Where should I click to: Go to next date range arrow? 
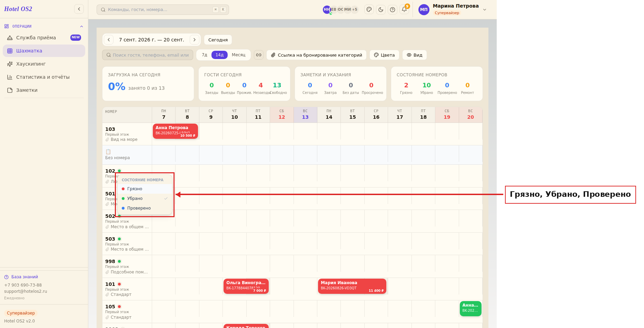coord(195,40)
